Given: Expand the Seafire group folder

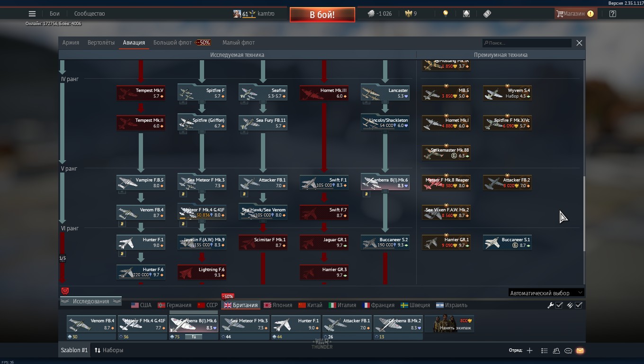Looking at the screenshot, I should [x=263, y=93].
